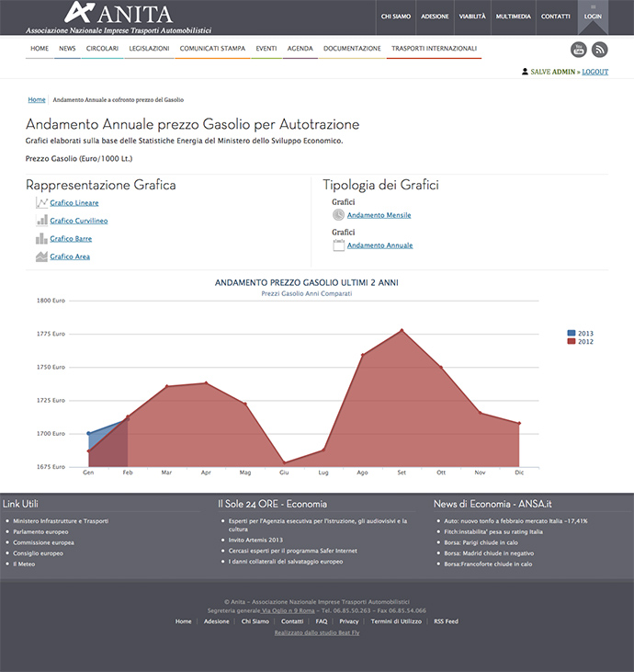The image size is (634, 672).
Task: Open the Auto nuovo tonfo a febbraio news
Action: click(x=515, y=521)
